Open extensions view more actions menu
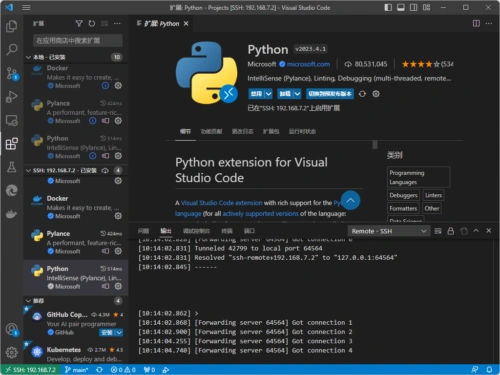This screenshot has height=375, width=500. 117,23
